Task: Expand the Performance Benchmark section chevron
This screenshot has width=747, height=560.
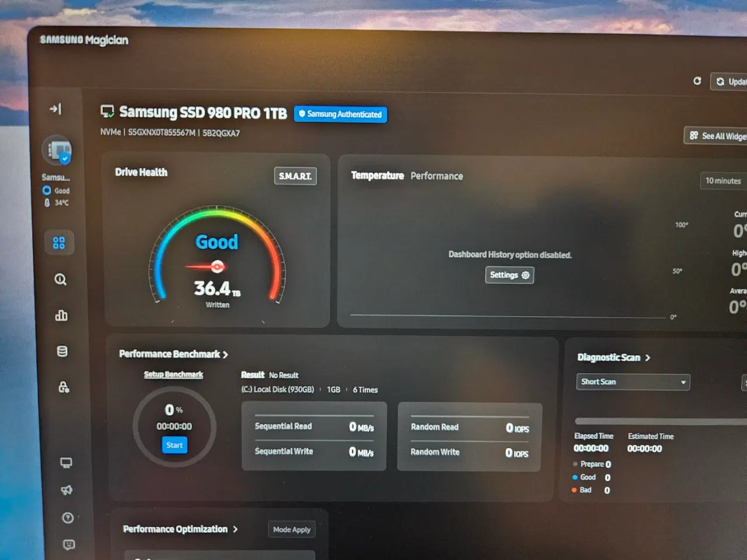Action: [225, 355]
